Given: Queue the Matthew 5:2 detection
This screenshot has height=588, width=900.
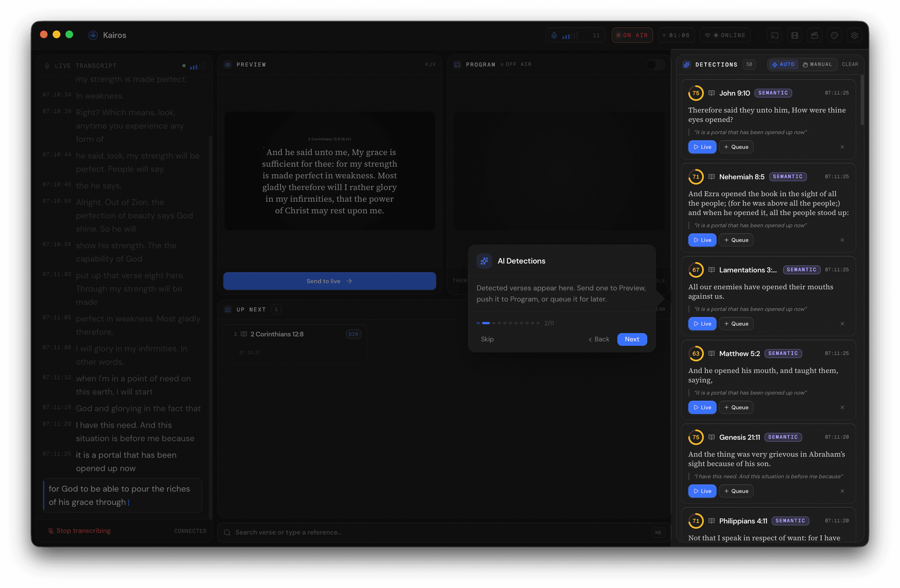Looking at the screenshot, I should click(736, 407).
